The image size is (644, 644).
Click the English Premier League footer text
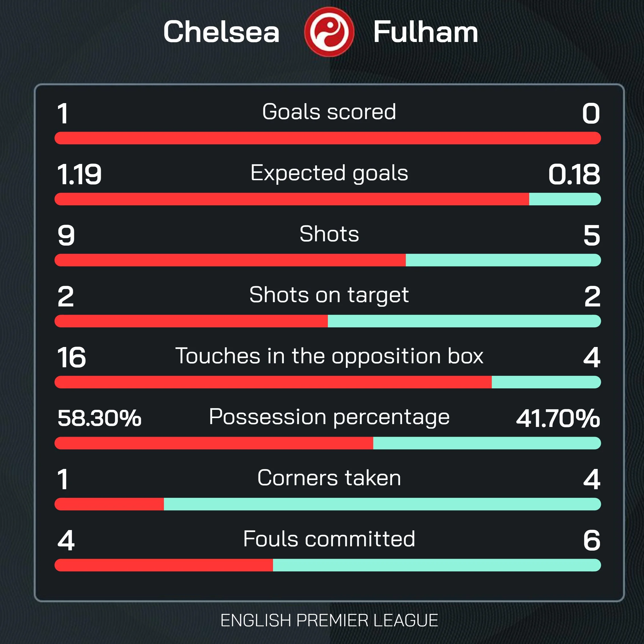tap(329, 620)
